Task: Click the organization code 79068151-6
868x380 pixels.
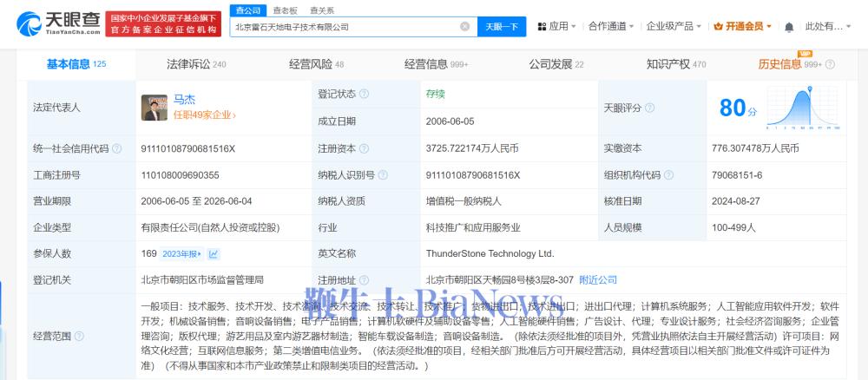Action: pos(737,175)
